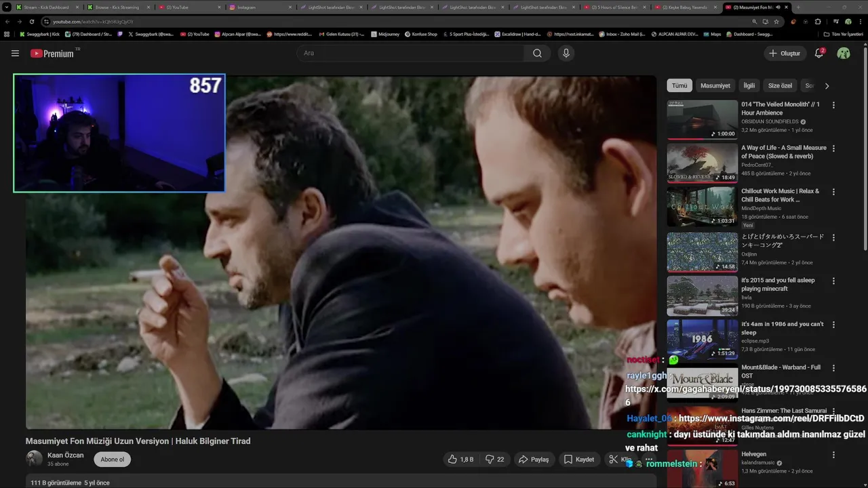Viewport: 868px width, 488px height.
Task: Open Kaan Özcan channel name link
Action: [66, 455]
